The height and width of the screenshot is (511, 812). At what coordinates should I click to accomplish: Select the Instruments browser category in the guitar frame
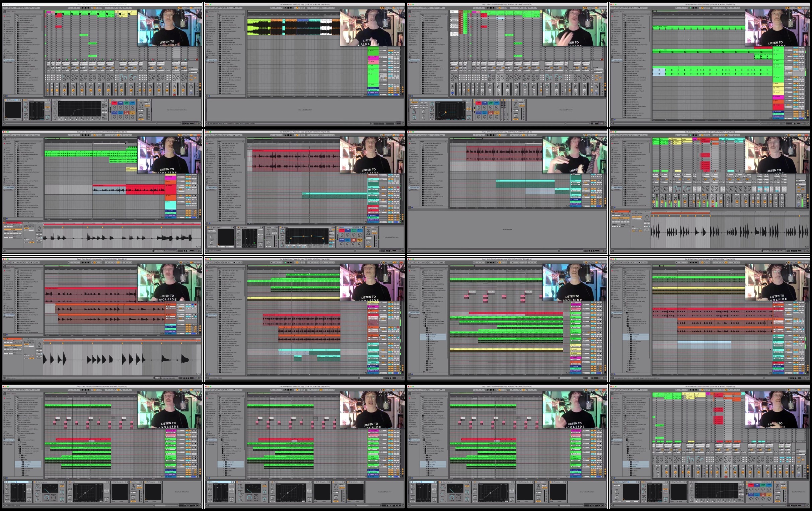click(x=414, y=154)
